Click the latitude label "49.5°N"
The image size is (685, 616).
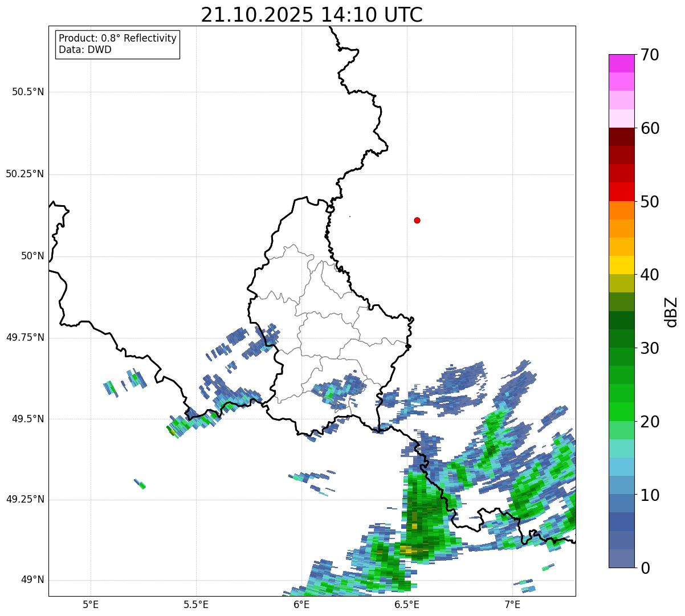coord(28,419)
